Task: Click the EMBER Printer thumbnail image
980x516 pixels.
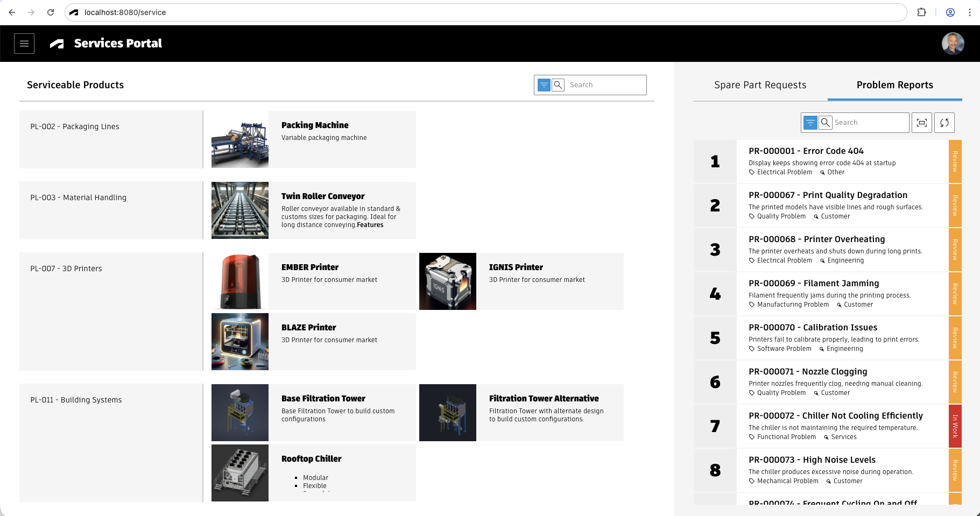Action: pos(240,281)
